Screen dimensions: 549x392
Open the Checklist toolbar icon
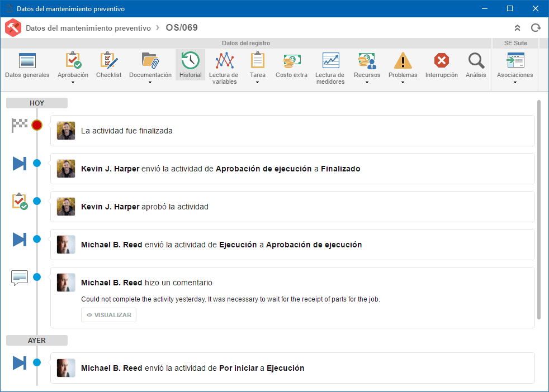click(x=109, y=60)
